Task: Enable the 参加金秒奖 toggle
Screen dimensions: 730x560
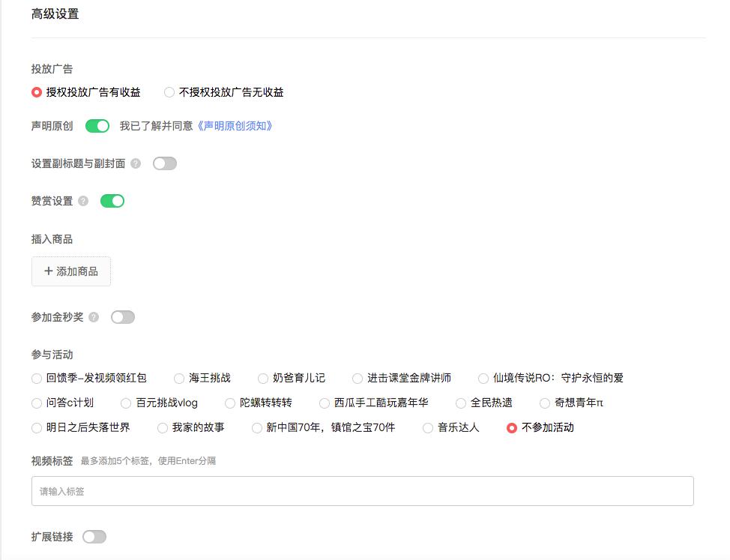Action: (x=123, y=316)
